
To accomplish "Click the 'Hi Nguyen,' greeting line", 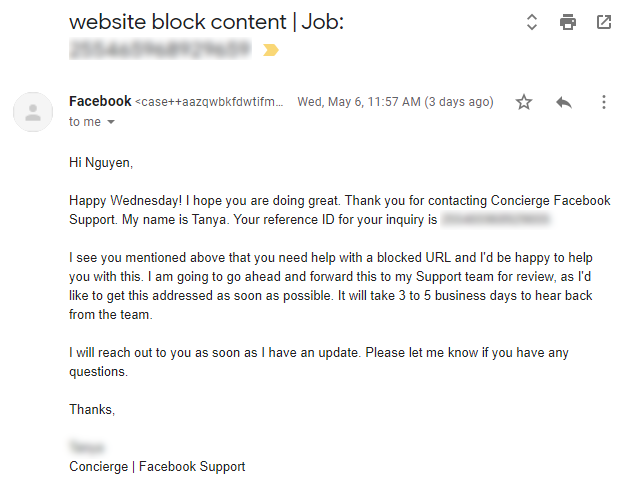I will (x=101, y=162).
